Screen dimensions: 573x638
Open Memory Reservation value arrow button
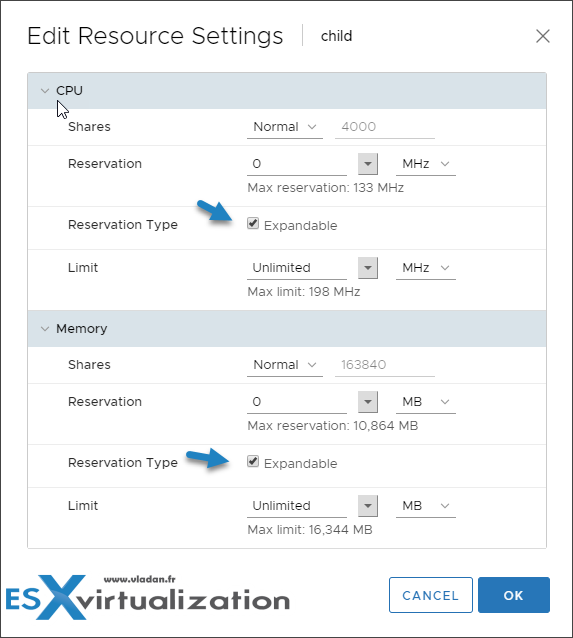(x=368, y=402)
